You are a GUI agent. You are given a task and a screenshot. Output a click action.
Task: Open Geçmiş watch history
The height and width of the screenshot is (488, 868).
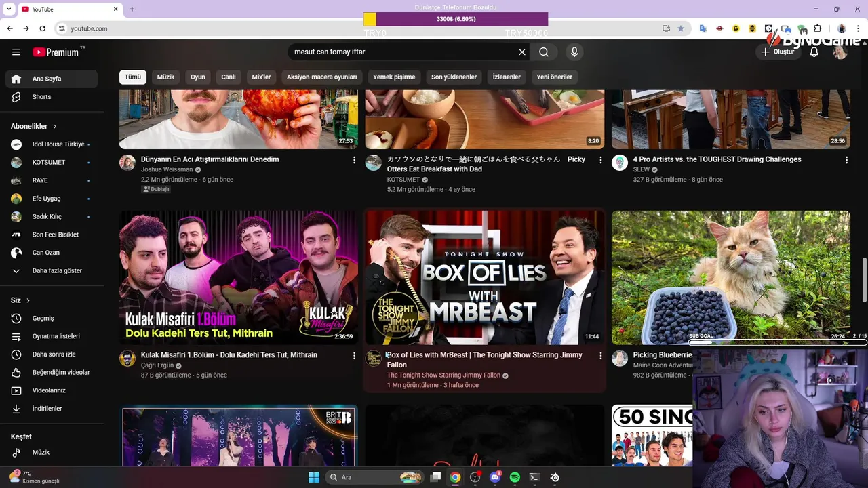point(52,319)
